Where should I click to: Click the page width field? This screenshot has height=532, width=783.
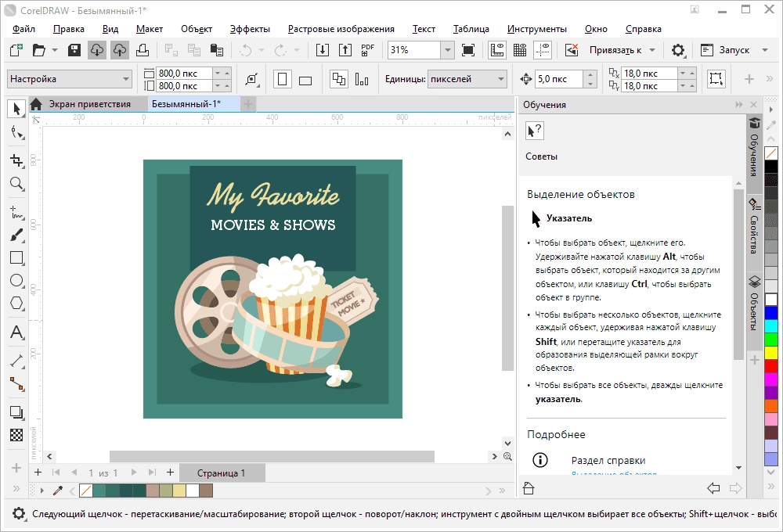[185, 73]
